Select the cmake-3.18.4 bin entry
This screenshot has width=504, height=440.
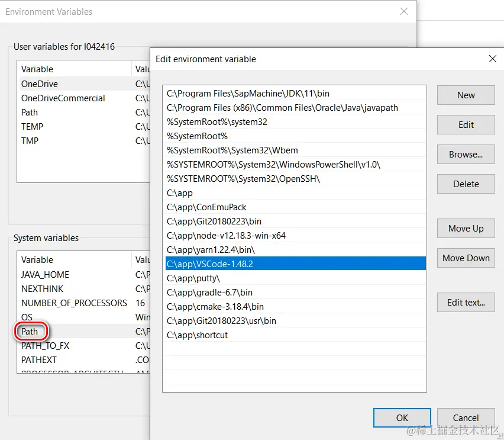click(295, 306)
